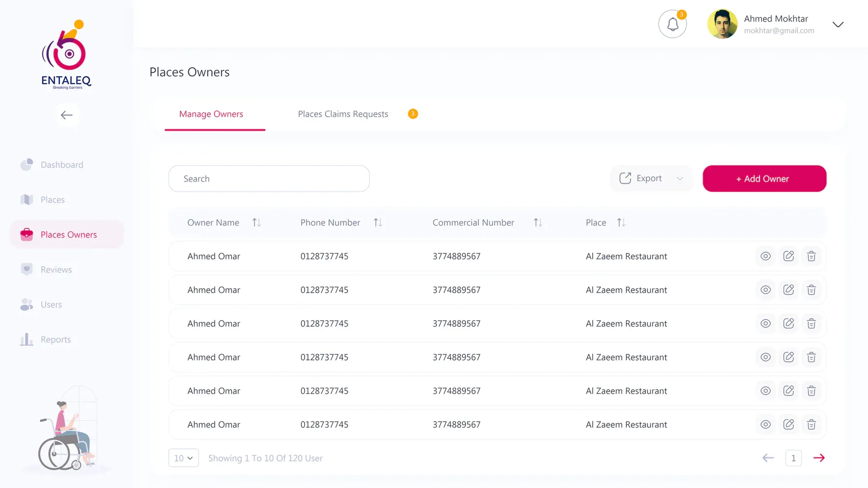Click the Export button

[x=651, y=178]
